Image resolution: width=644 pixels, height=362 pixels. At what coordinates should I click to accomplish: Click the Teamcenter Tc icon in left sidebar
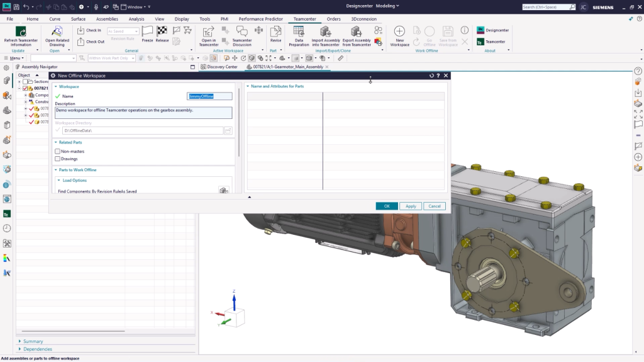pyautogui.click(x=6, y=214)
